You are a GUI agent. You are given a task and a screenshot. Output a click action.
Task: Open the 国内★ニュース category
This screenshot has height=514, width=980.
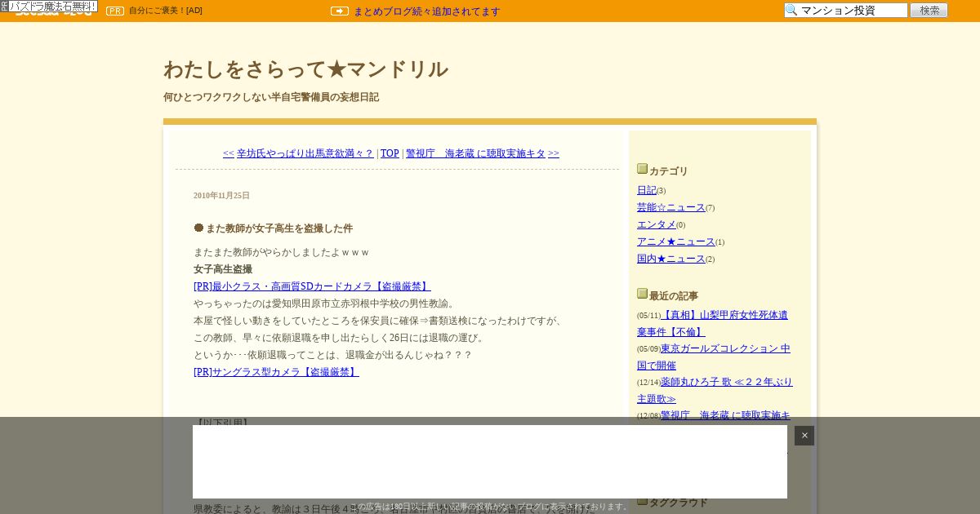pos(671,259)
